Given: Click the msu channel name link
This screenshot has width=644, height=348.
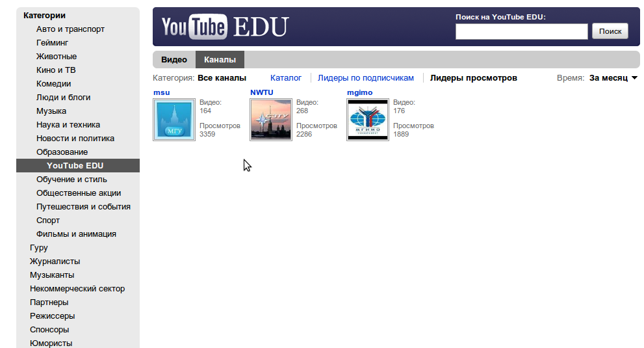Looking at the screenshot, I should click(161, 92).
